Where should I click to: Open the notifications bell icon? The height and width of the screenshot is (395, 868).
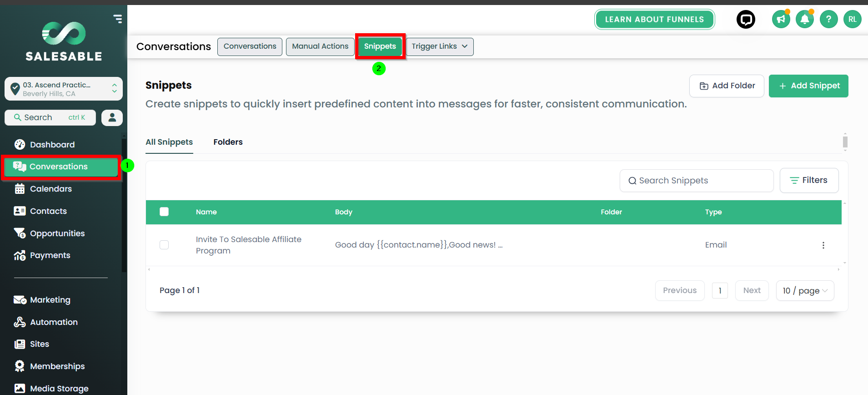[x=805, y=19]
